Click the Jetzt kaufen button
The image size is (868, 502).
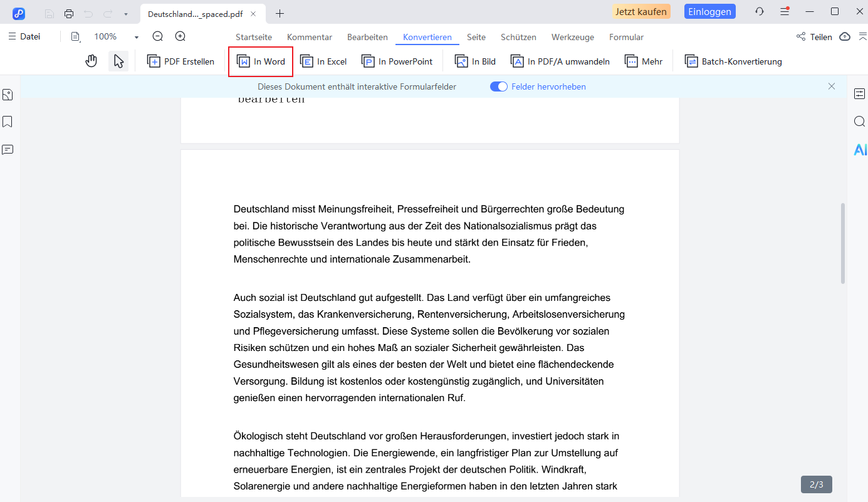[641, 12]
